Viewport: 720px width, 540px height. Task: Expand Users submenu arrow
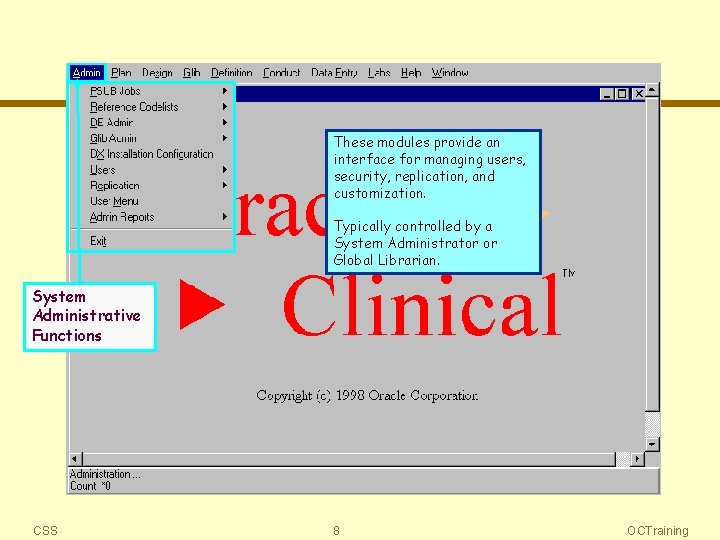(x=225, y=169)
